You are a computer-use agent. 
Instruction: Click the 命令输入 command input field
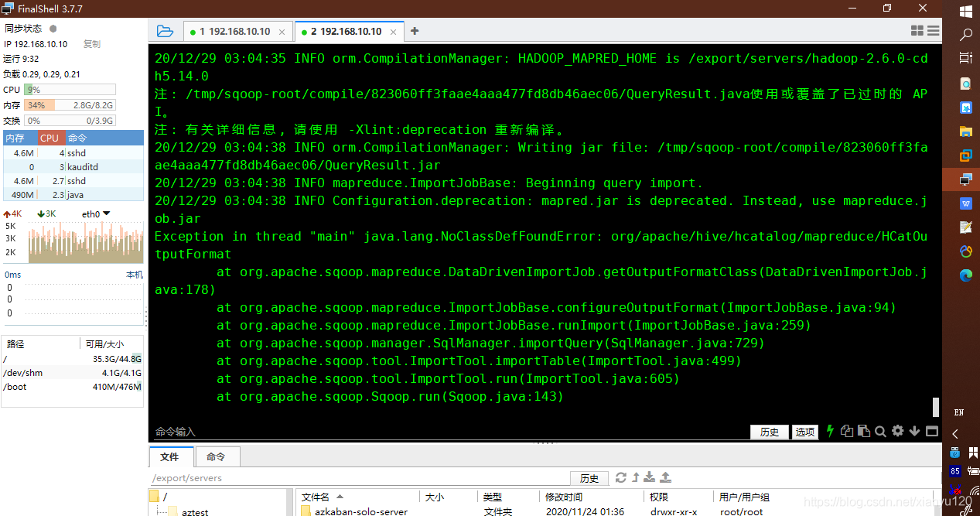pos(449,432)
